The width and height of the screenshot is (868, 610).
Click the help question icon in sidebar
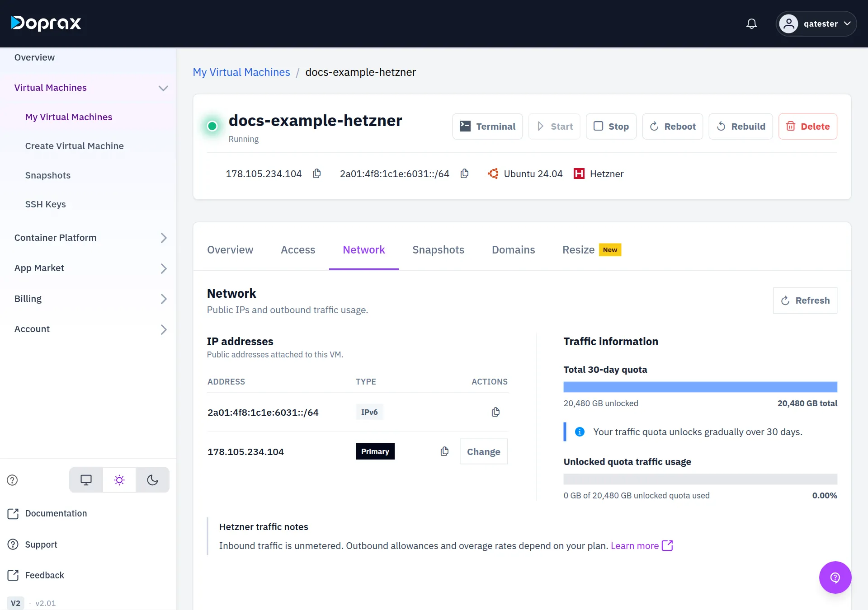(12, 480)
